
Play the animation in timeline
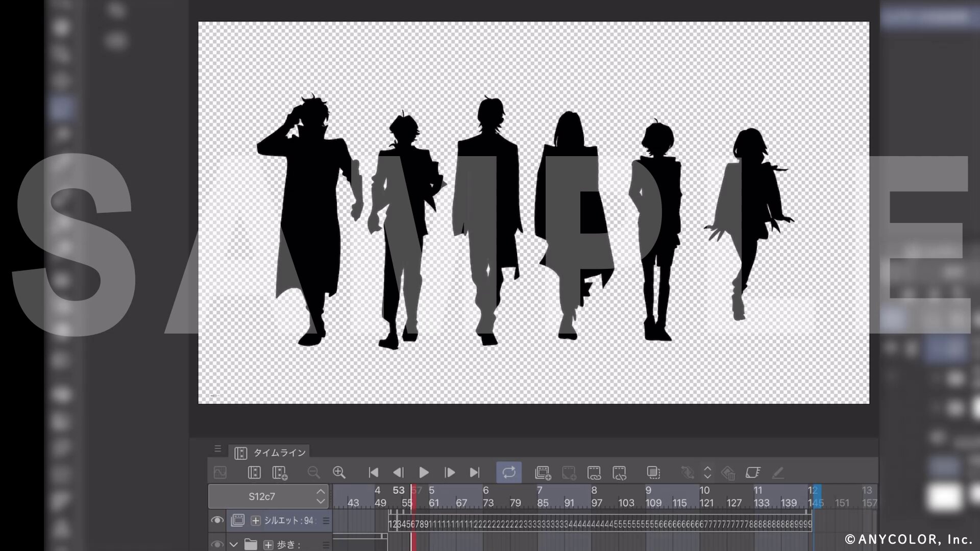coord(424,473)
